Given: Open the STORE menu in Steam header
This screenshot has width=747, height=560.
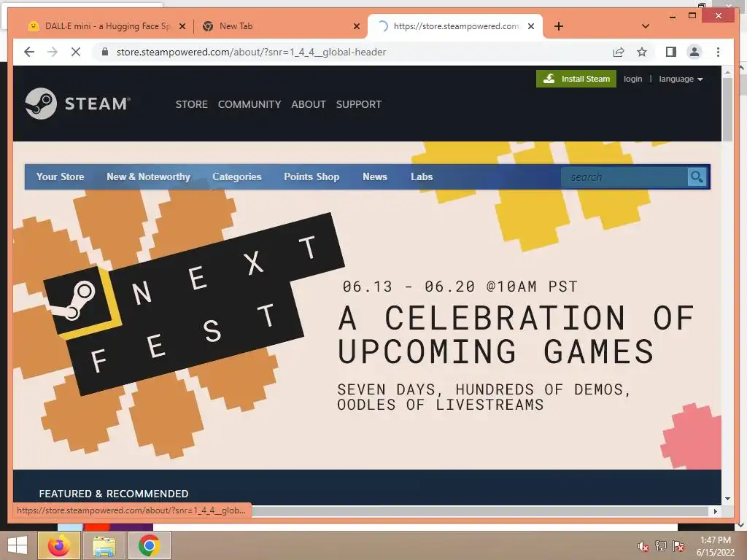Looking at the screenshot, I should (x=192, y=104).
